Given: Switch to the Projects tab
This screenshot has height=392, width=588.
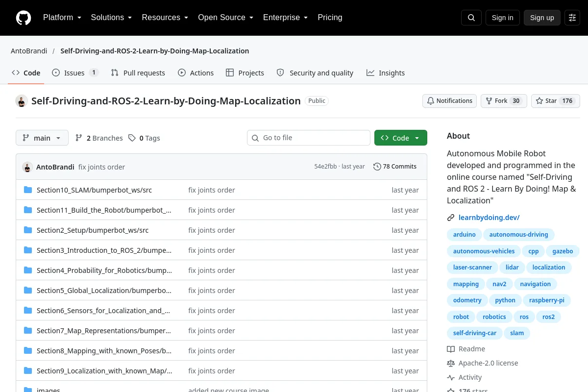Looking at the screenshot, I should tap(245, 73).
